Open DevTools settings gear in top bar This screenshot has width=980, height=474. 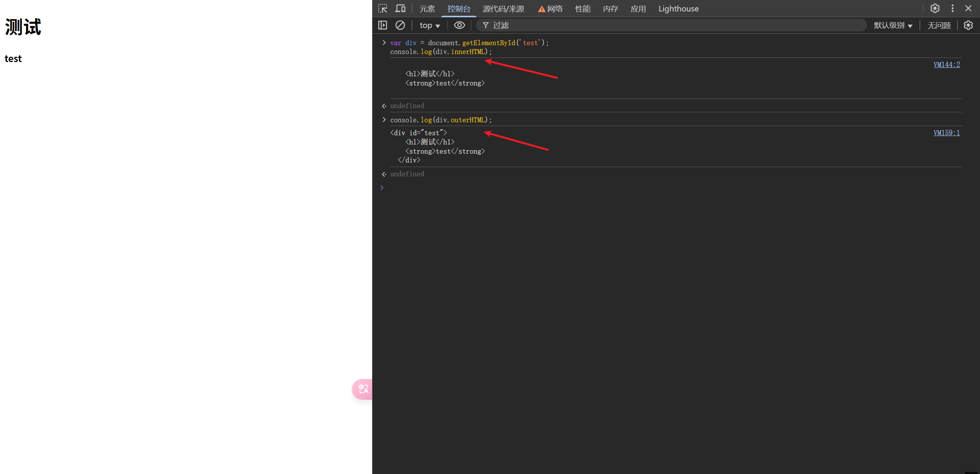pyautogui.click(x=935, y=8)
